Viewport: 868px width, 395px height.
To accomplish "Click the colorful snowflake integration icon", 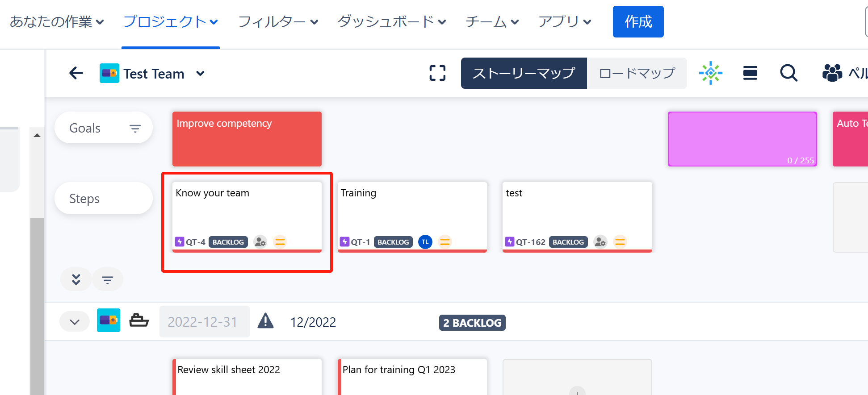I will coord(710,73).
